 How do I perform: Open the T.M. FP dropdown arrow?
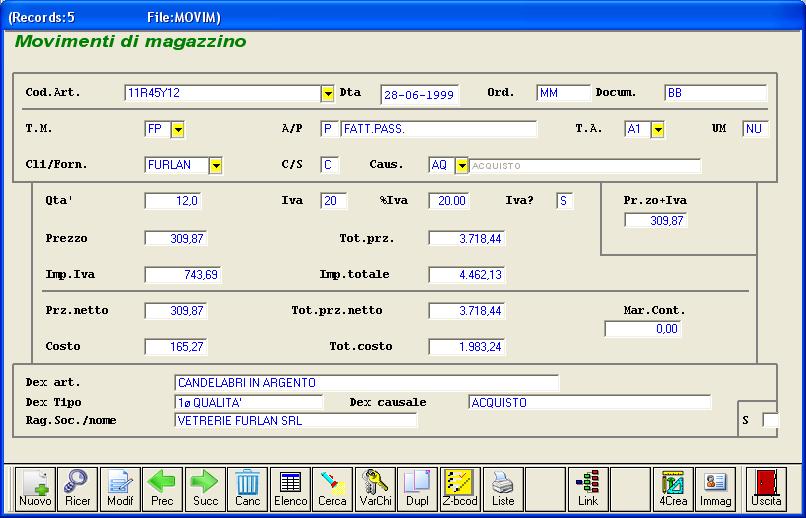pos(177,130)
